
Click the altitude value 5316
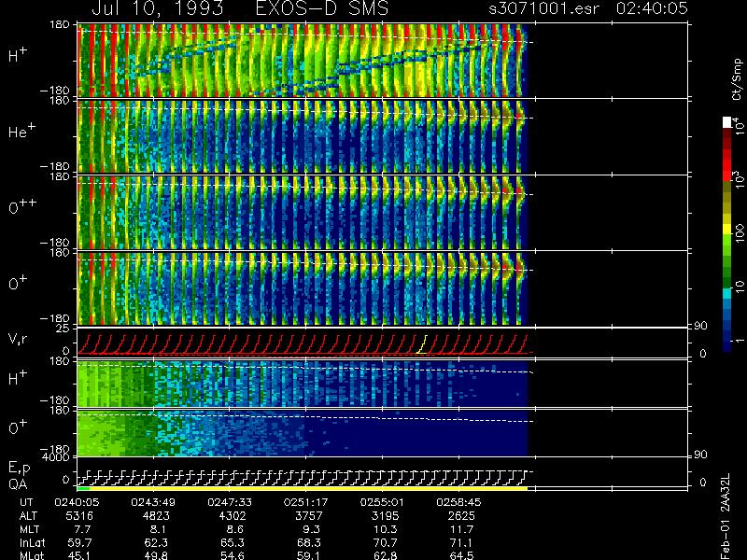coord(79,516)
